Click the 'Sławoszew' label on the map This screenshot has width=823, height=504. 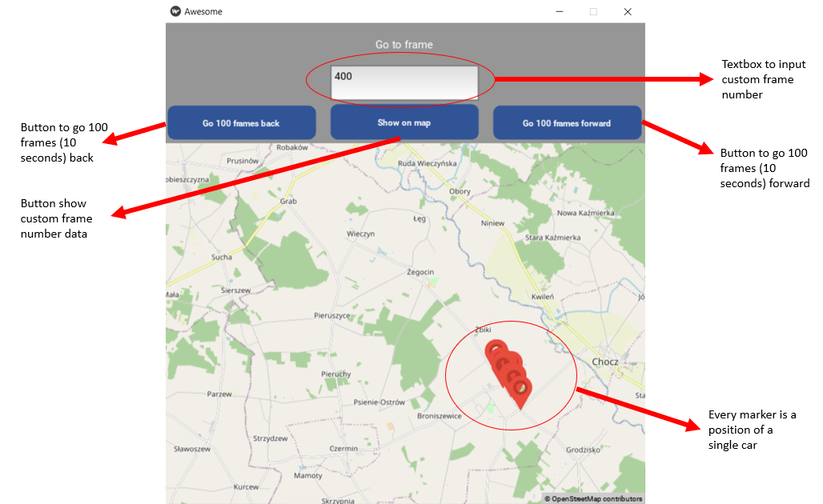pyautogui.click(x=192, y=449)
